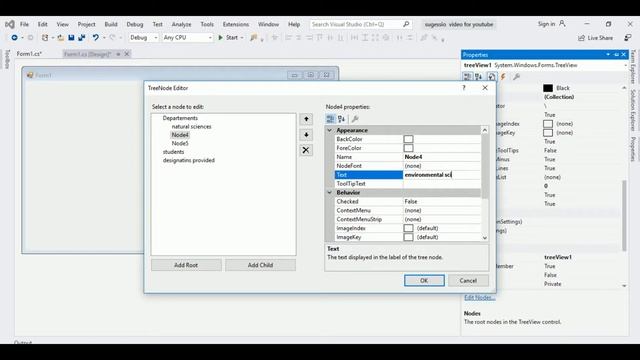
Task: Delete the selected node with X button
Action: (306, 150)
